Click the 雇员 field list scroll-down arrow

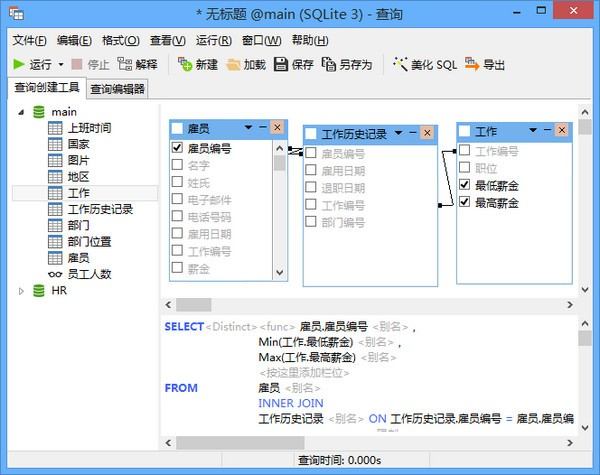coord(280,272)
